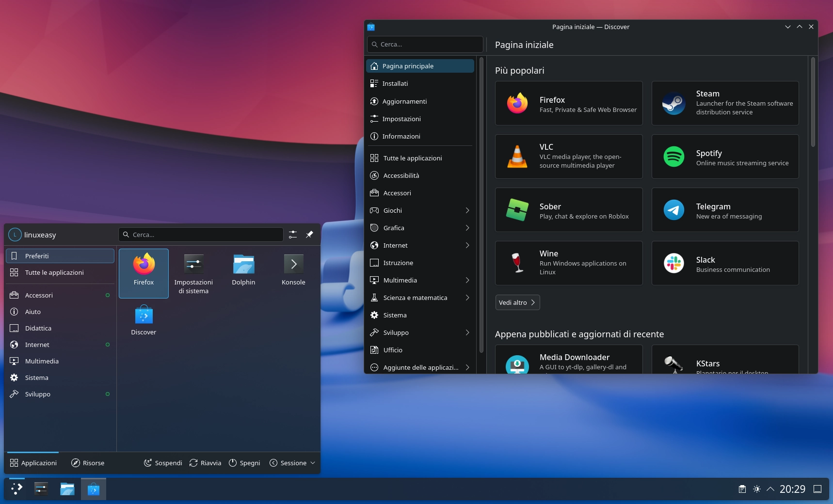The height and width of the screenshot is (504, 833).
Task: Select Pagina principale in Discover sidebar
Action: [x=420, y=66]
